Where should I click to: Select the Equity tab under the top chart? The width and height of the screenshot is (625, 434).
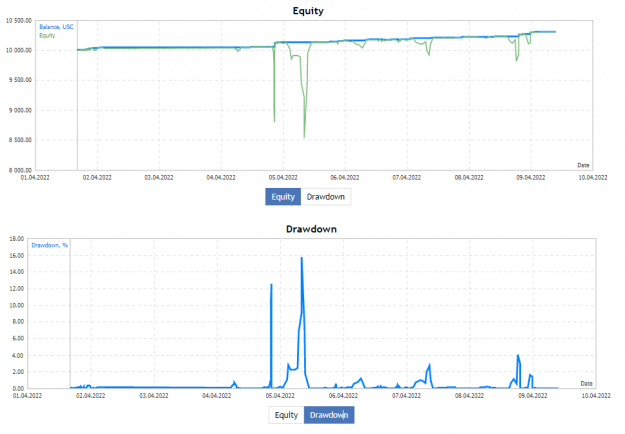(x=283, y=197)
